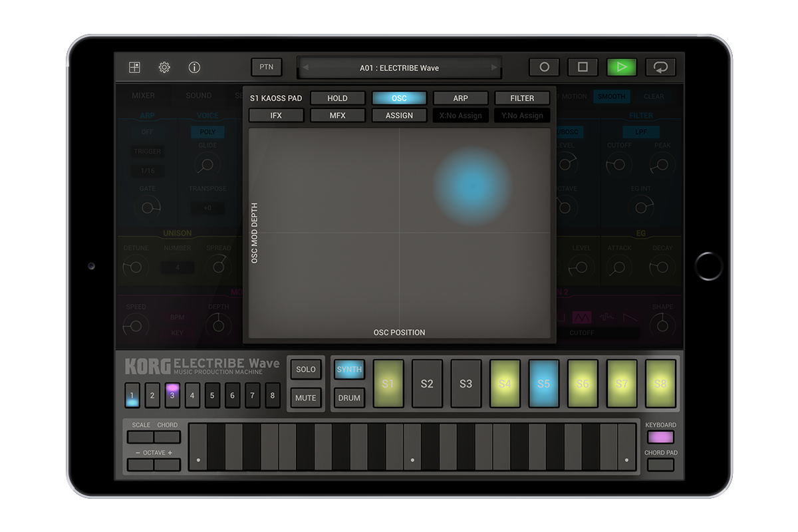Open the info panel via the i icon
Screen dimensions: 798x532
coord(195,67)
